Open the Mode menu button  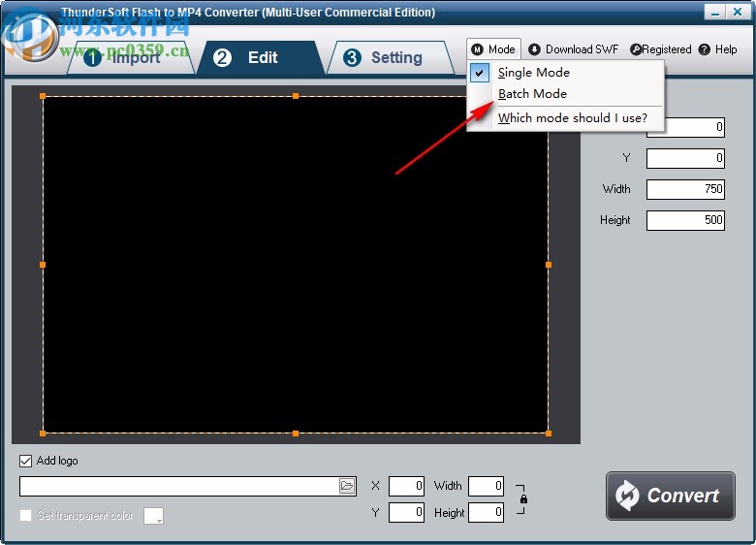tap(493, 49)
